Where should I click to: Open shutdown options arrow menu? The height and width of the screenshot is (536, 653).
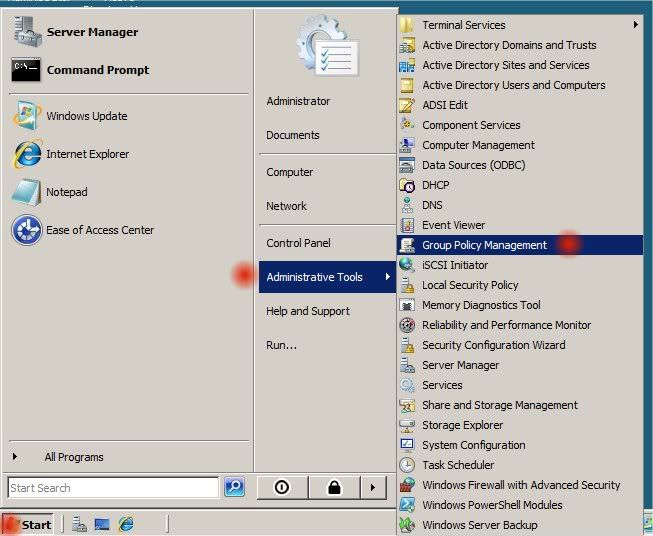click(373, 487)
